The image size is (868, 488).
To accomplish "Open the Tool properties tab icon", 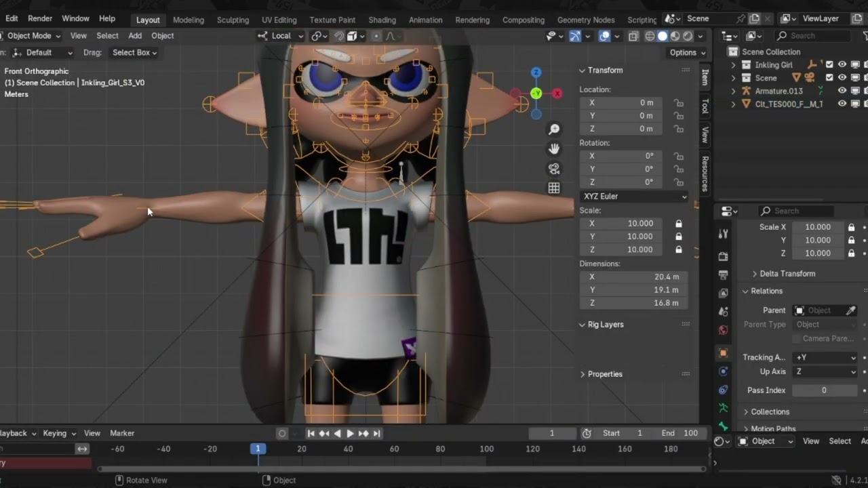I will [x=723, y=234].
